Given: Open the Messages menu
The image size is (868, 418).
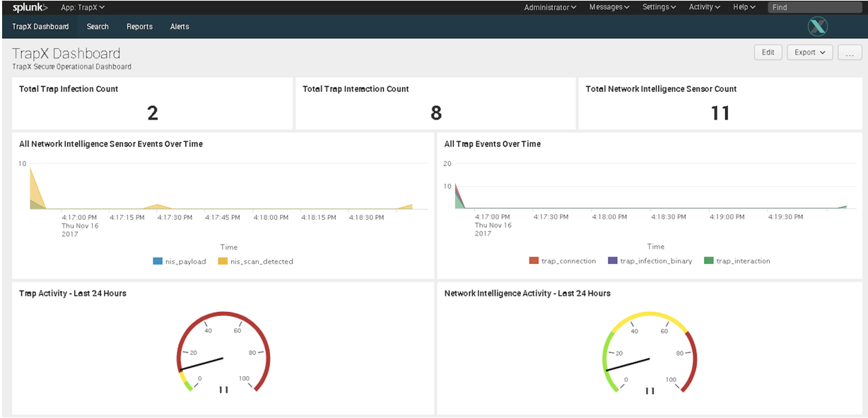Looking at the screenshot, I should tap(609, 7).
